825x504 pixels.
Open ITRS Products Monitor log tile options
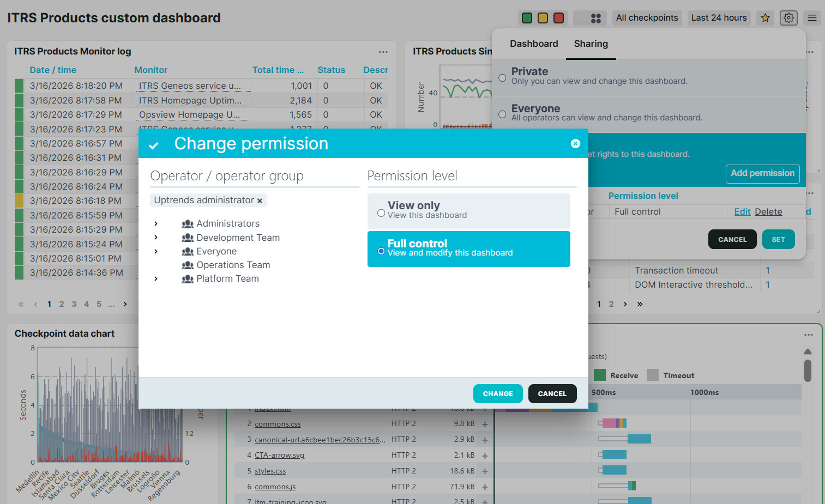pyautogui.click(x=383, y=52)
